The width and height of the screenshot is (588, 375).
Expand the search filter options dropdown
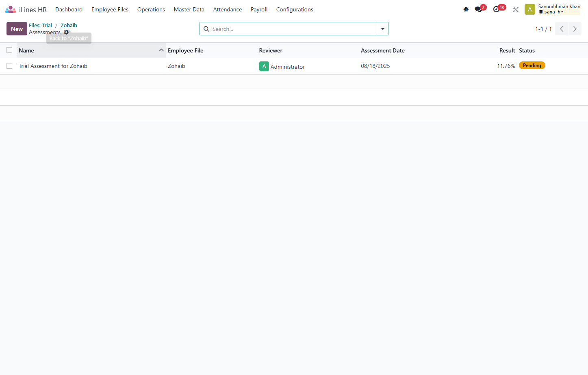pyautogui.click(x=383, y=29)
